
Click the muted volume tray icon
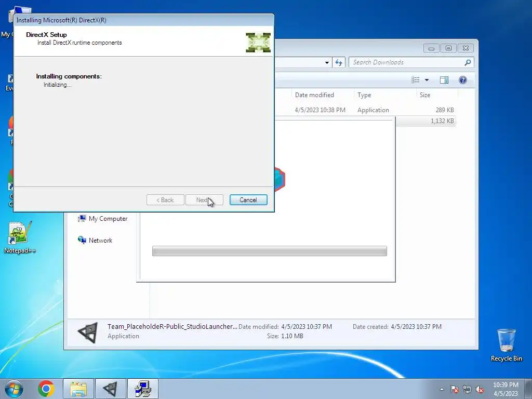tap(480, 389)
